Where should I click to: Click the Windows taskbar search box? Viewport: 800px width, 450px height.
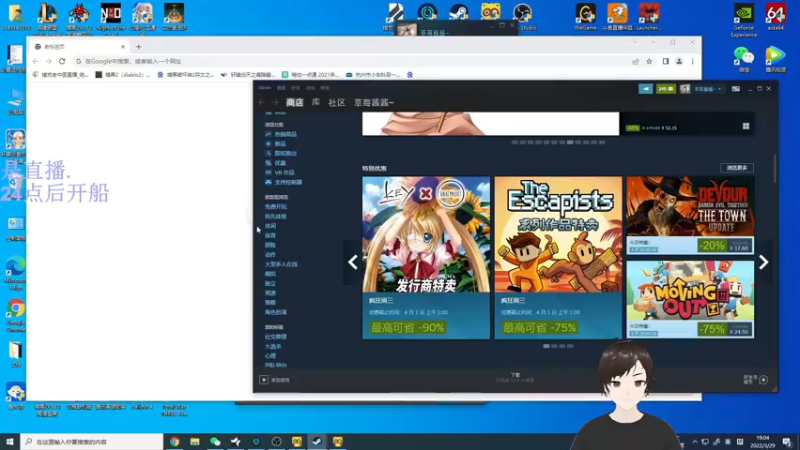92,441
